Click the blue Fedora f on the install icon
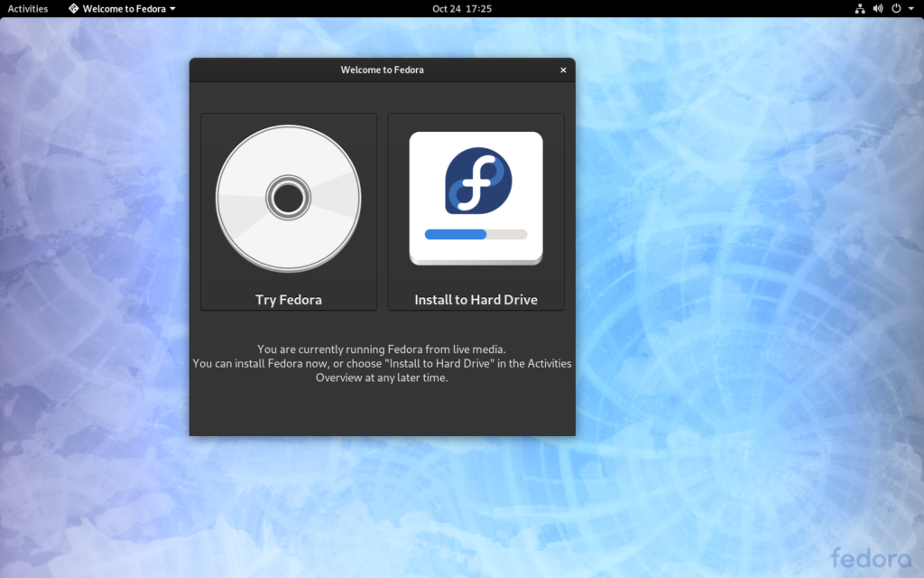Viewport: 924px width, 578px height. (x=476, y=180)
